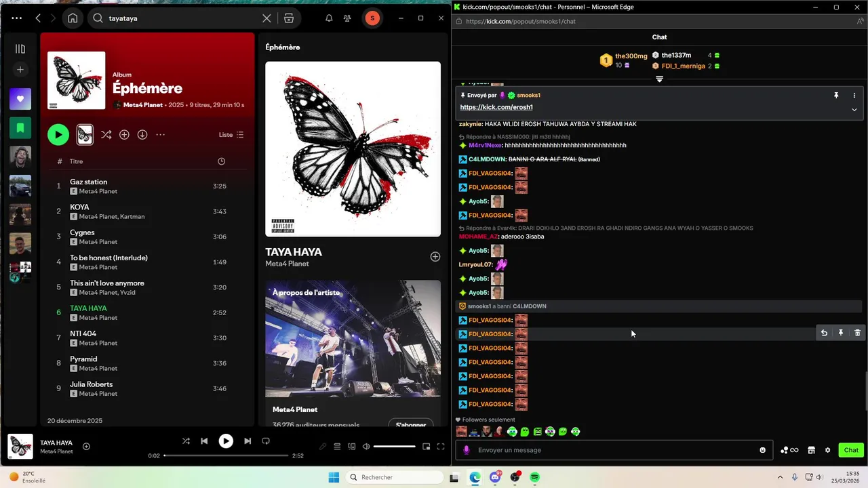Image resolution: width=868 pixels, height=488 pixels.
Task: Add now-playing TAYA HAYA to liked songs
Action: 86,446
